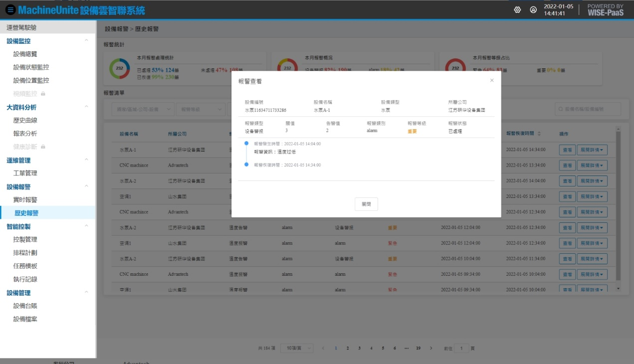Click 查看 for CNC machince recovered 12:34:00

click(567, 212)
